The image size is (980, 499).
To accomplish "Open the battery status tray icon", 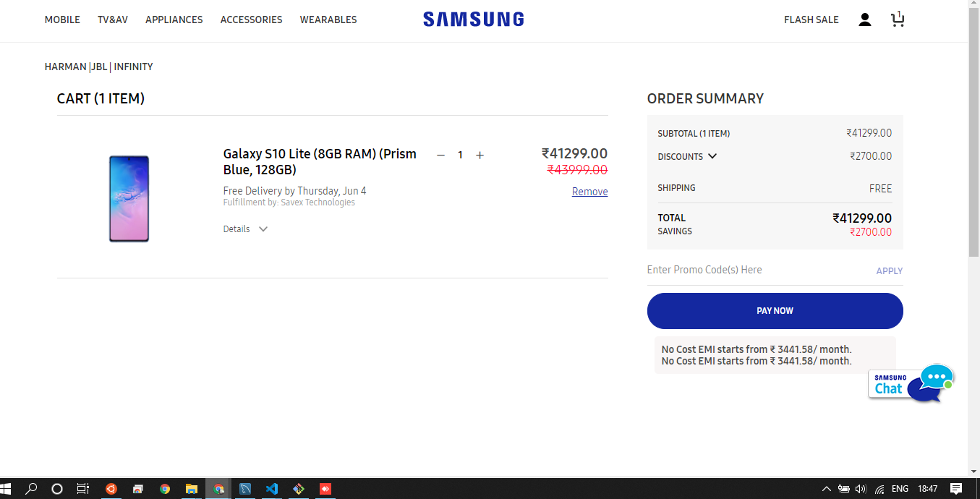I will [843, 489].
